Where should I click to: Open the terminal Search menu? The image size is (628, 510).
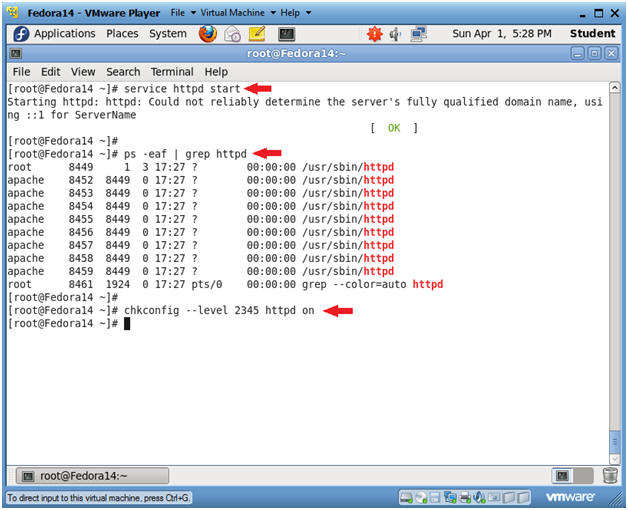click(x=123, y=72)
